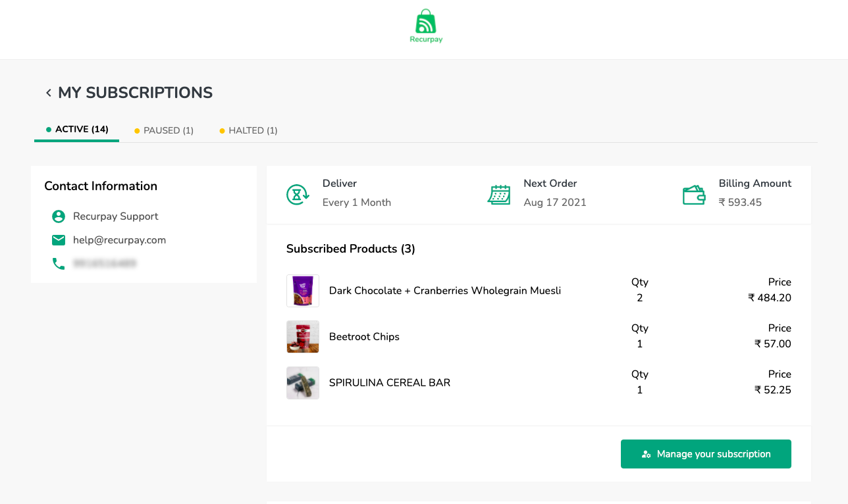
Task: Click the Manage your subscription button
Action: [x=706, y=453]
